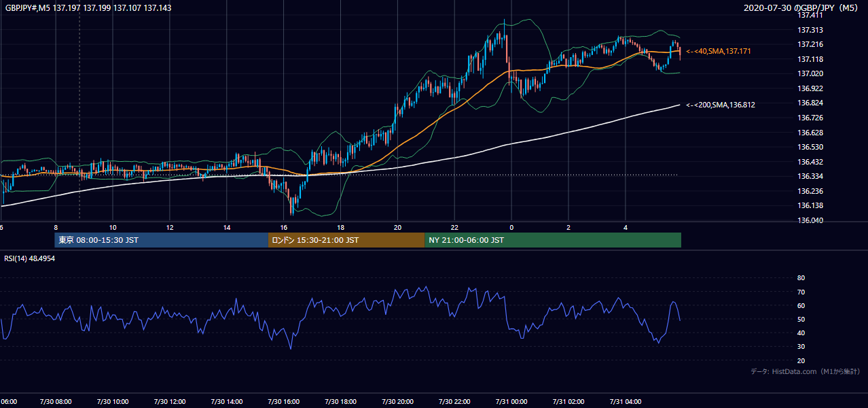Click hour label 2 under the price chart

tap(568, 228)
